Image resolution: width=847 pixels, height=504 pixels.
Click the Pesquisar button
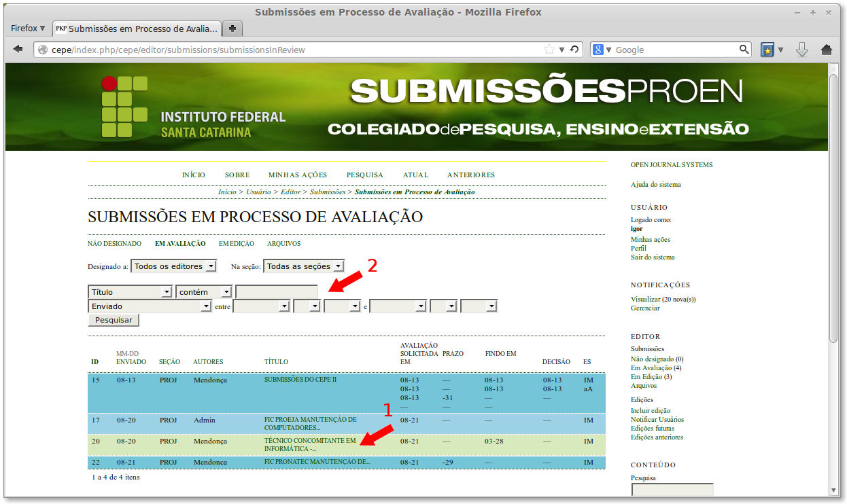coord(113,319)
